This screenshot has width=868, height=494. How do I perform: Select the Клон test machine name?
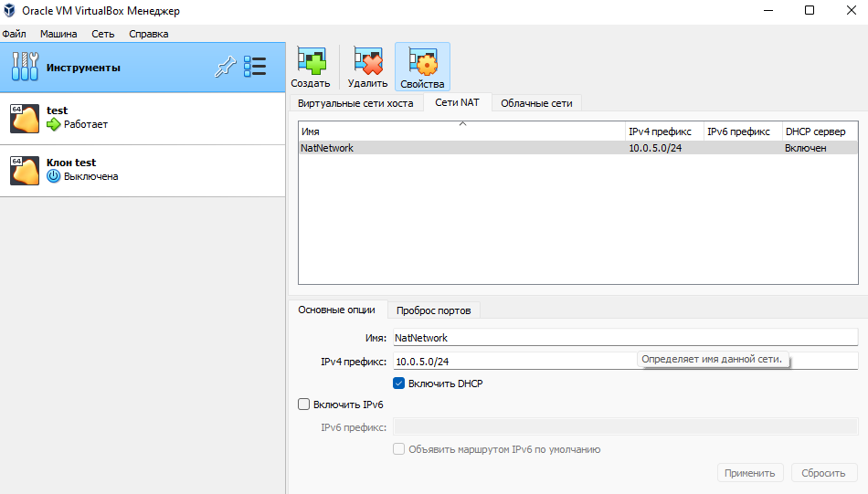pyautogui.click(x=71, y=163)
